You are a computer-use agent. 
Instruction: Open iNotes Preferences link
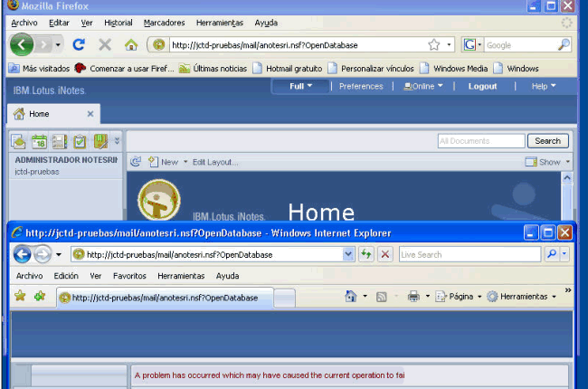point(361,86)
